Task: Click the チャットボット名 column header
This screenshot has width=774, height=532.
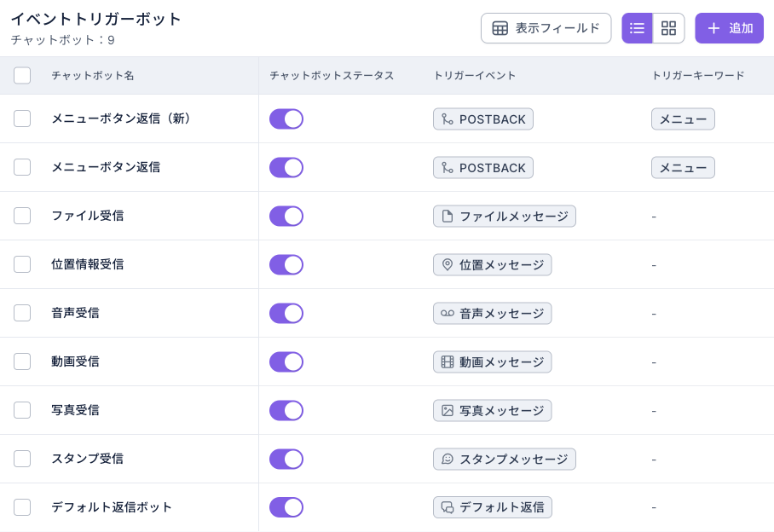Action: 93,76
